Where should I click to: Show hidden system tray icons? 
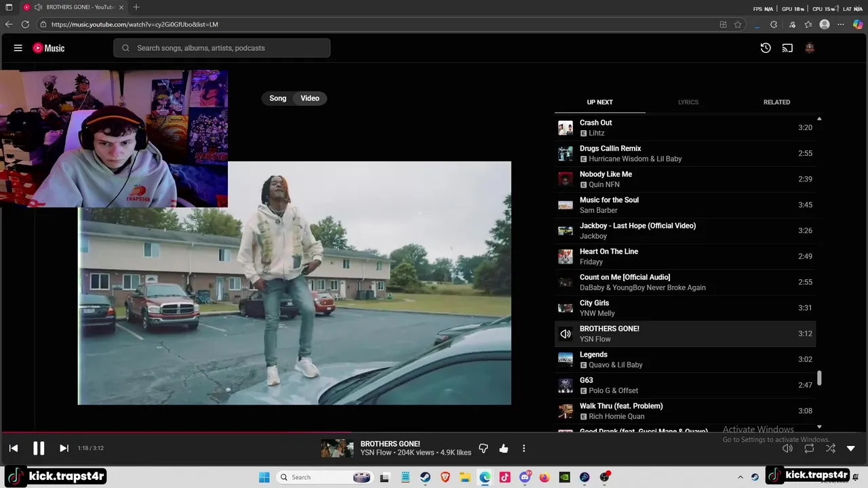[741, 477]
